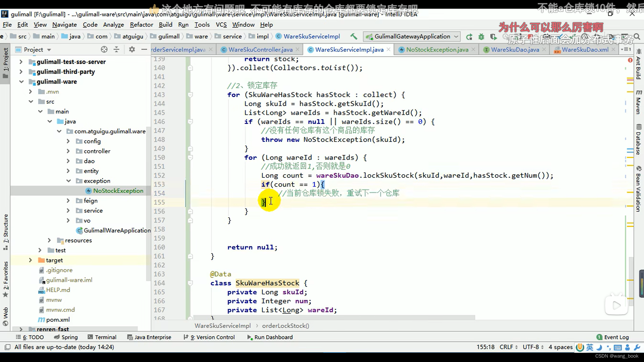Viewport: 644px width, 362px height.
Task: Click the Build project hammer icon
Action: point(354,36)
